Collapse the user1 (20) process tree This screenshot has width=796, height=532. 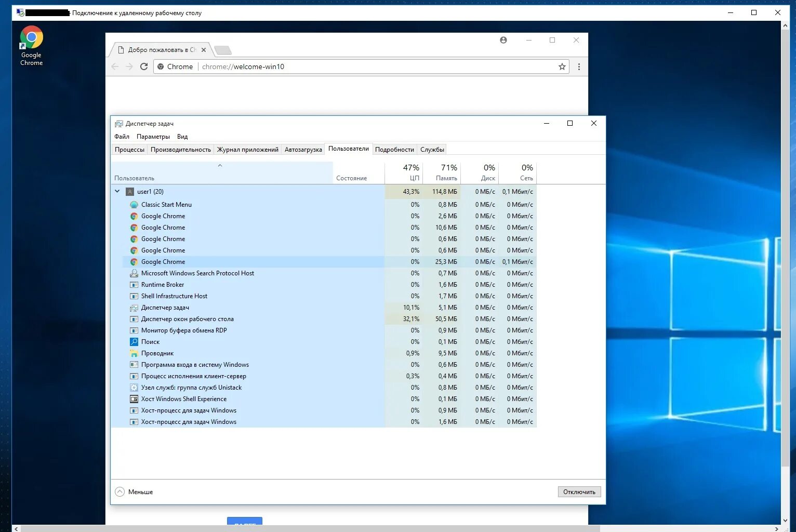[x=117, y=191]
